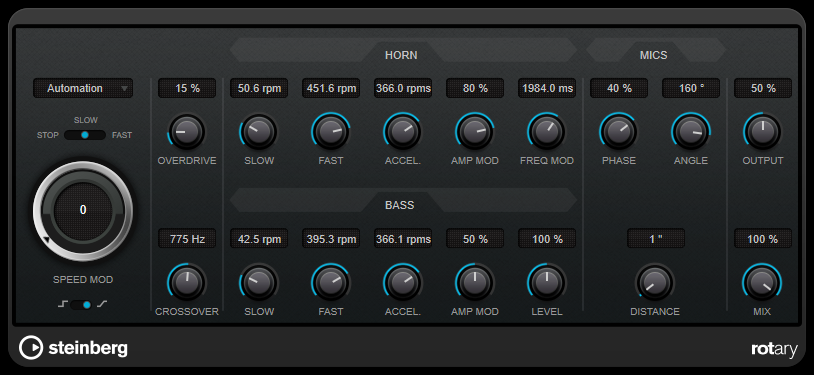Click the Bass Amp Mod knob
The width and height of the screenshot is (814, 375).
(x=474, y=283)
